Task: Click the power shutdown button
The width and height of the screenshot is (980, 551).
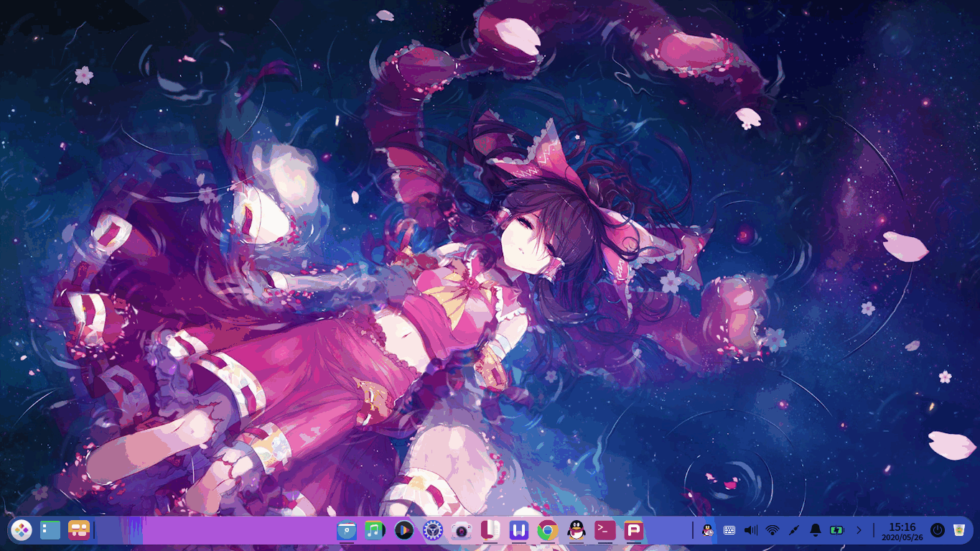Action: pos(937,530)
